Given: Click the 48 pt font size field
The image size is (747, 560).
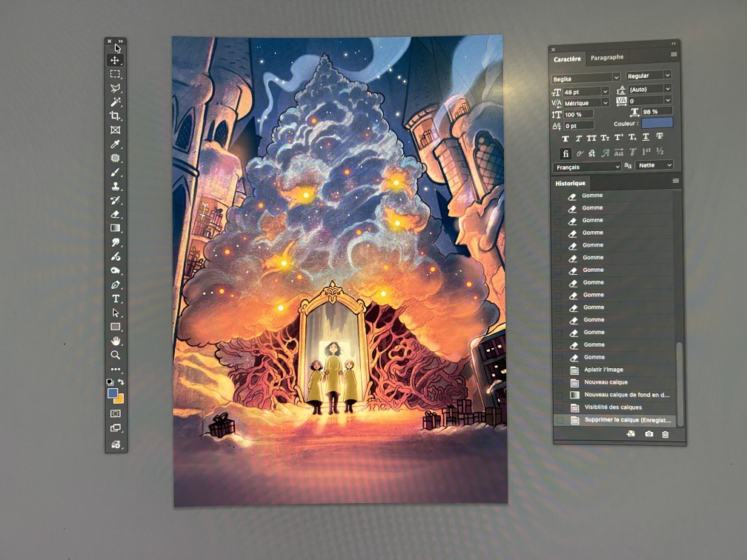Looking at the screenshot, I should [x=582, y=91].
